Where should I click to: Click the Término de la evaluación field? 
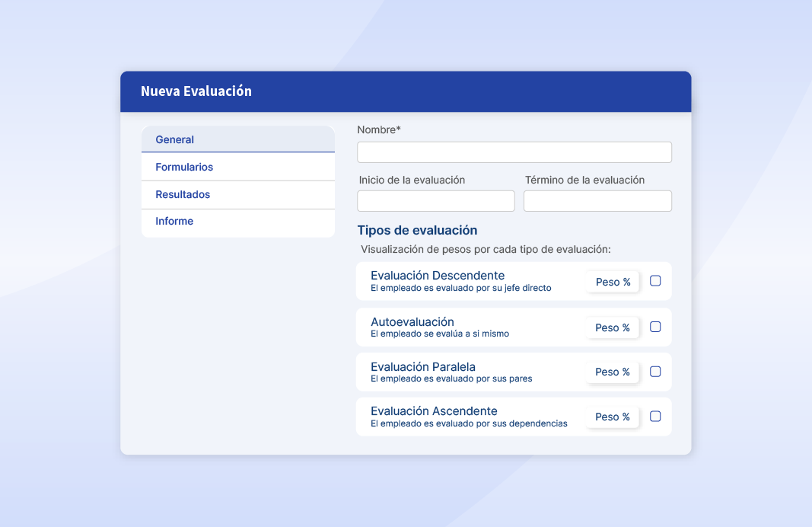597,200
